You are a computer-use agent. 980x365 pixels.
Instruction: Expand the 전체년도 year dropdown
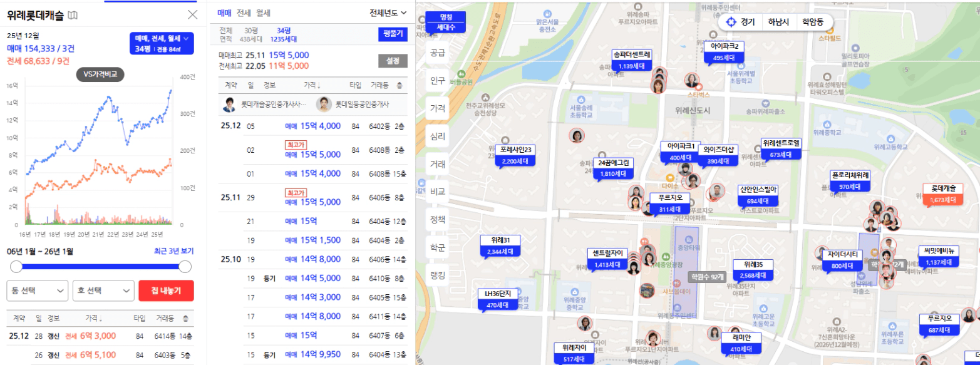point(388,13)
